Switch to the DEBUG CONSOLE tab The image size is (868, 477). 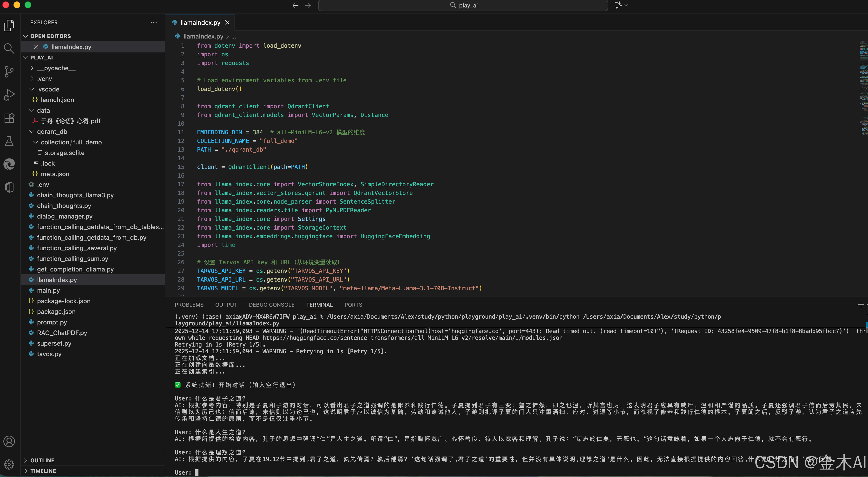point(272,305)
